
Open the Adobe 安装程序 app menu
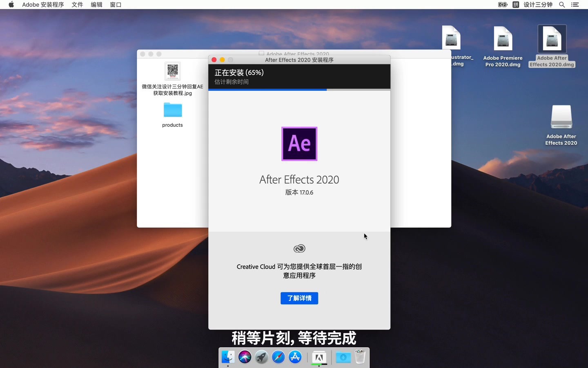click(43, 4)
